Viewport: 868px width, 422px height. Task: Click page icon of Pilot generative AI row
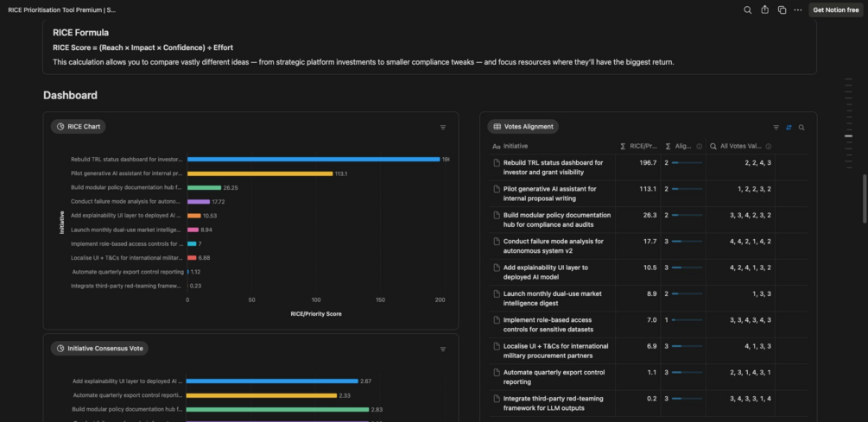point(497,189)
